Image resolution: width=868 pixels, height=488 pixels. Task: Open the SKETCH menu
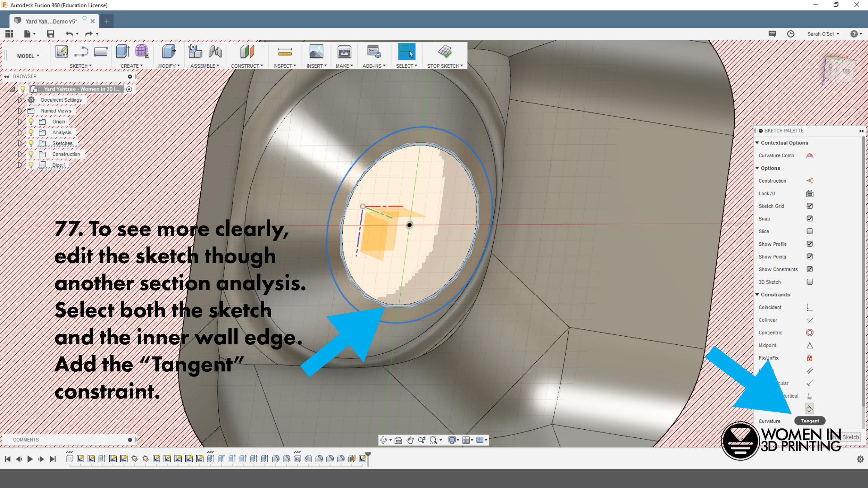(81, 66)
